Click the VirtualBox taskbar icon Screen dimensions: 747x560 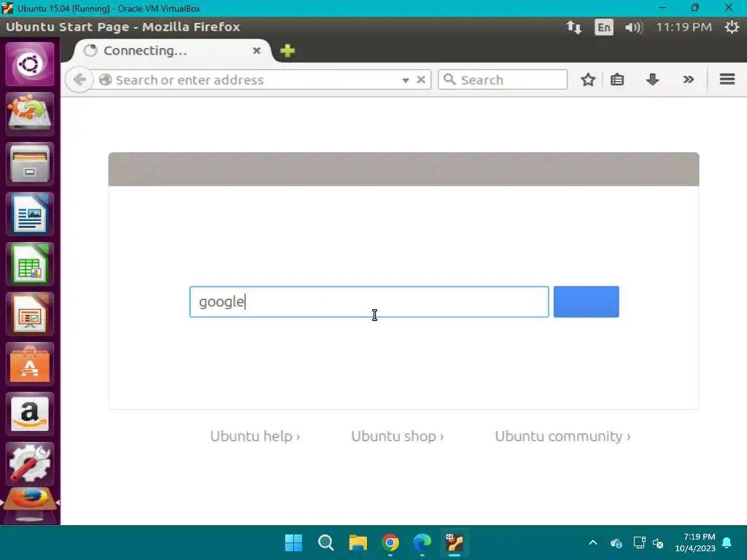454,542
